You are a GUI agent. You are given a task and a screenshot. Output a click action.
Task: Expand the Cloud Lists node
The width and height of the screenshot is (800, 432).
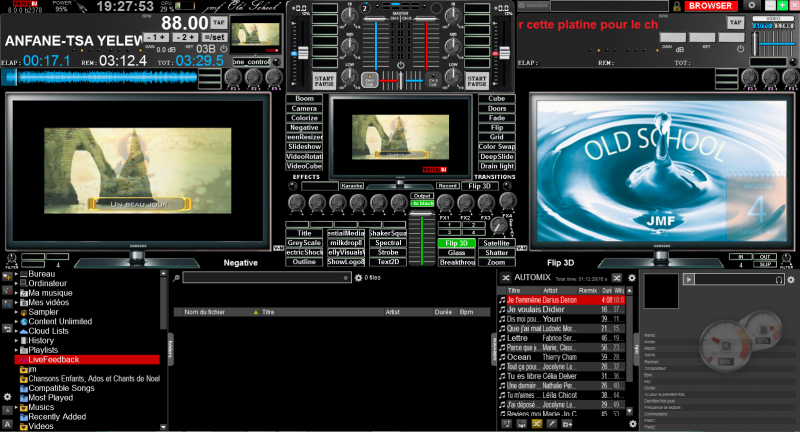(16, 331)
